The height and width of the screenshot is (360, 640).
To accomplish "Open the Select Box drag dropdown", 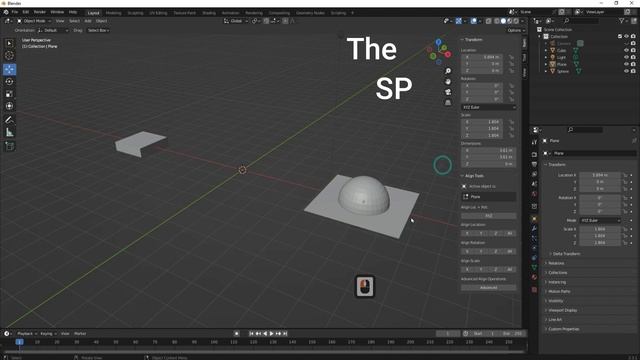I will click(x=98, y=30).
